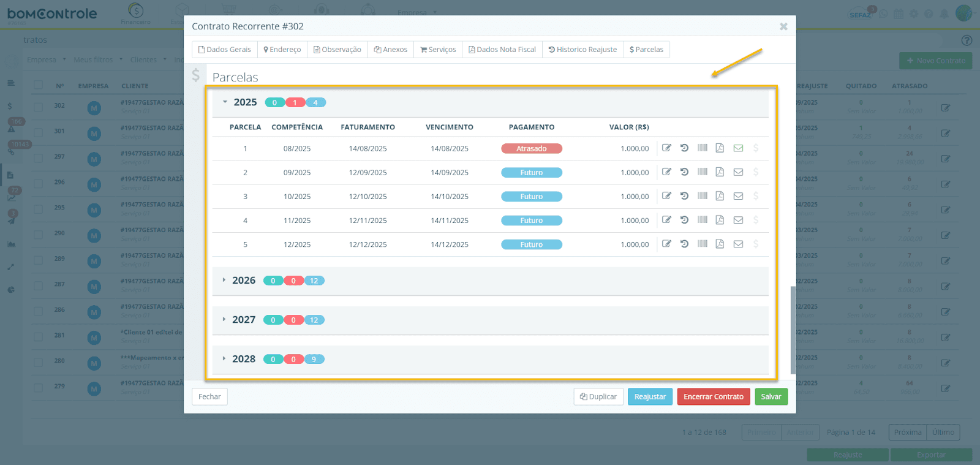Collapse the 2025 parcelas group
980x465 pixels.
[225, 102]
